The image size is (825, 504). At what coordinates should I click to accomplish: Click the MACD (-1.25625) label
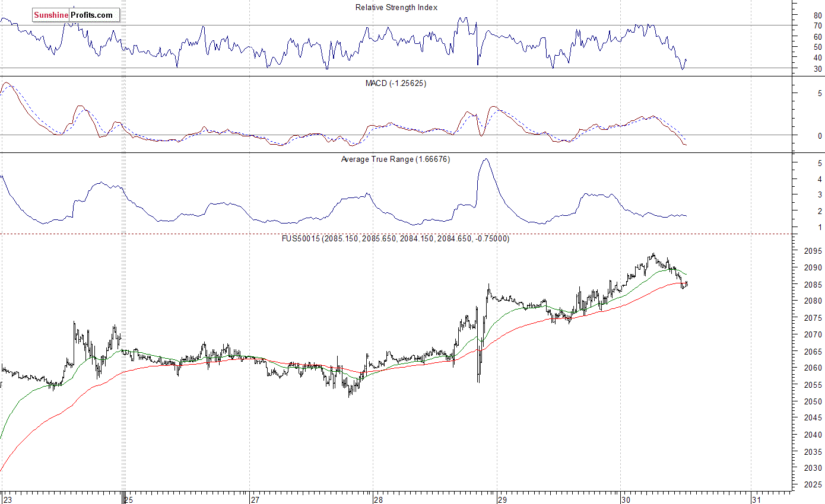[x=395, y=84]
